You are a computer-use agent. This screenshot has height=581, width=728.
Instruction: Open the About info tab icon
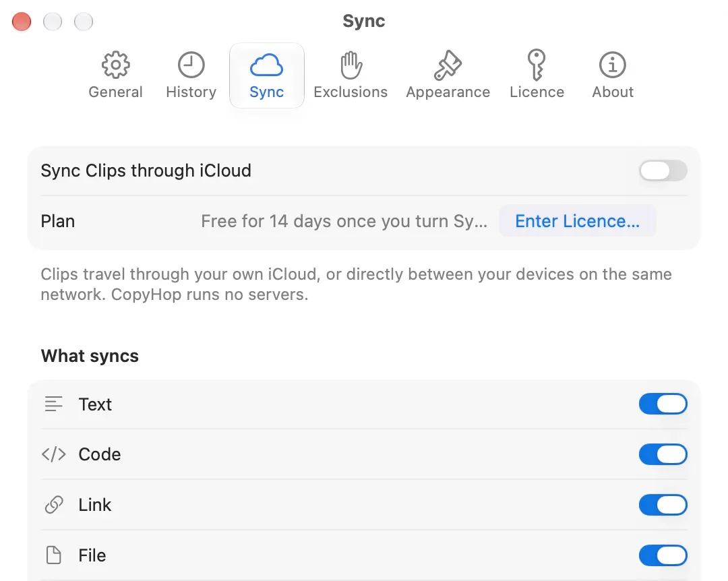(612, 65)
